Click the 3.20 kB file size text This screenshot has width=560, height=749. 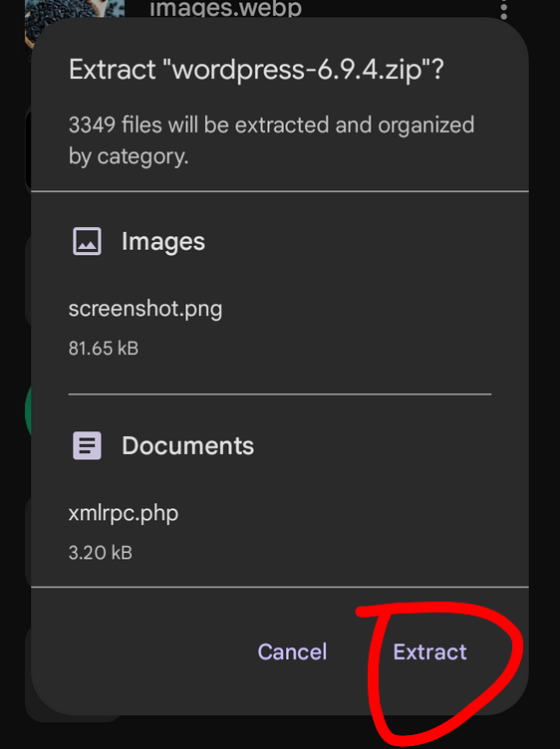tap(101, 553)
